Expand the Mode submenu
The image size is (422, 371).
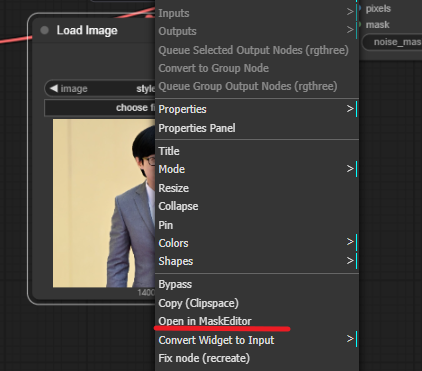tap(257, 169)
